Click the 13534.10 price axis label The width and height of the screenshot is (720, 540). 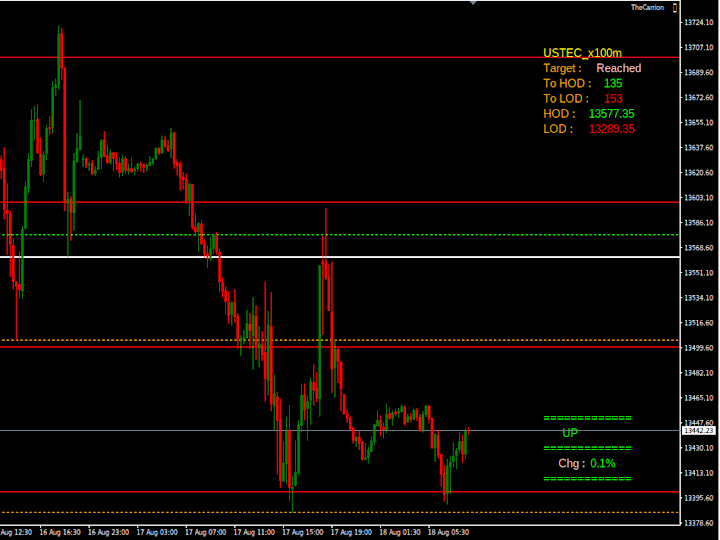pos(698,298)
